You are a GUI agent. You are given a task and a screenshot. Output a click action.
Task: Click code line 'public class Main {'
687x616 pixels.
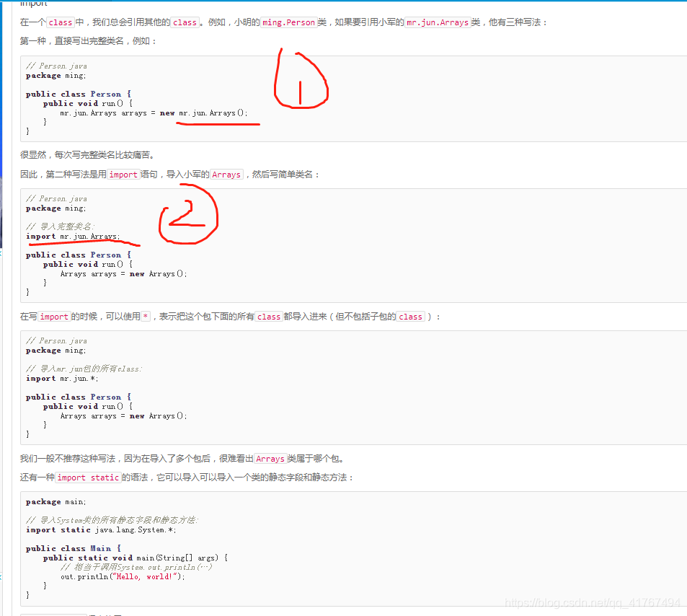pyautogui.click(x=74, y=548)
